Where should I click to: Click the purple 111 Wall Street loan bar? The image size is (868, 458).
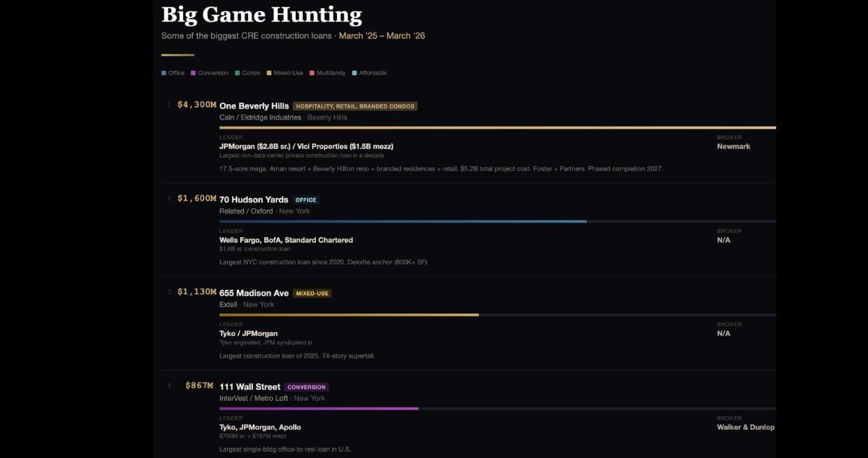pos(319,409)
